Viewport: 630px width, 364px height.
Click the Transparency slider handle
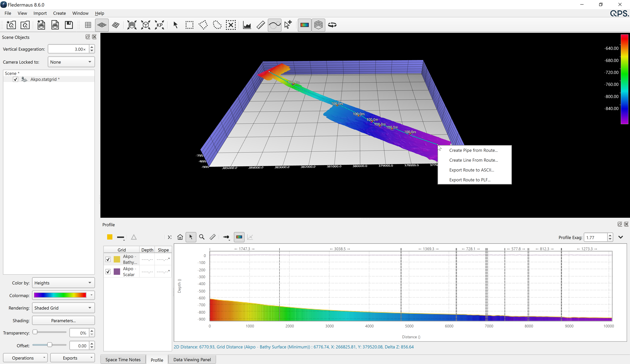click(x=35, y=332)
